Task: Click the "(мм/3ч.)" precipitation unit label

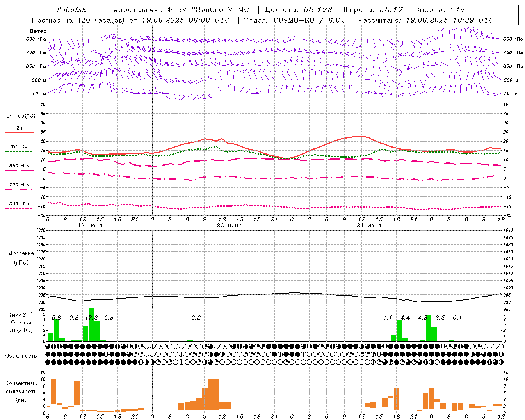Action: coord(21,315)
